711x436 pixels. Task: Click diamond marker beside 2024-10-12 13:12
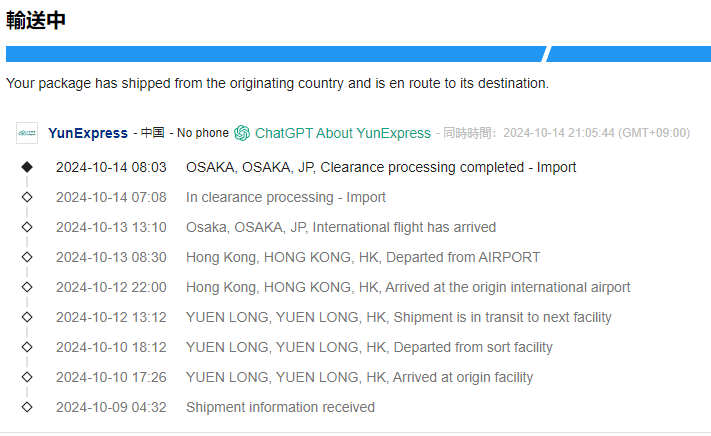click(27, 317)
